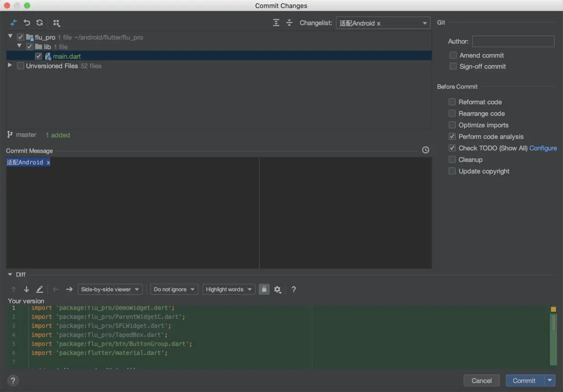Image resolution: width=563 pixels, height=392 pixels.
Task: Enable Sign-off commit checkbox
Action: (453, 66)
